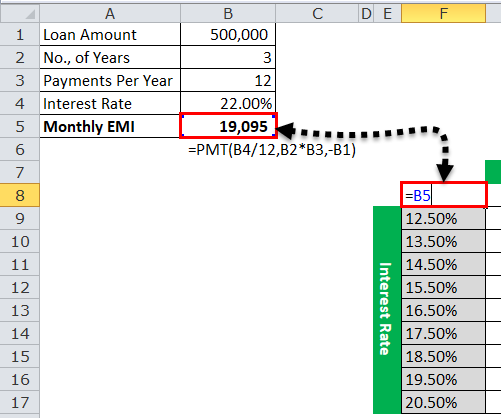Select highlighted column F header
The image size is (501, 418).
pyautogui.click(x=443, y=14)
